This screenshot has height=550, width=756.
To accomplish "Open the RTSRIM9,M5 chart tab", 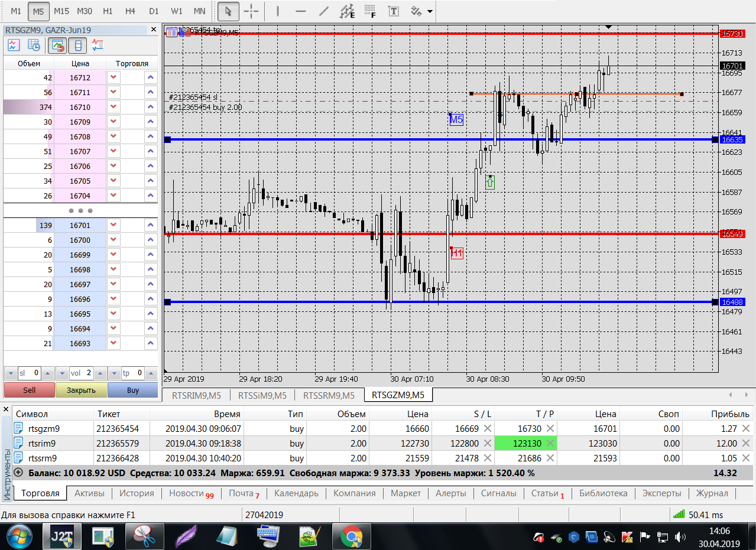I will tap(196, 395).
